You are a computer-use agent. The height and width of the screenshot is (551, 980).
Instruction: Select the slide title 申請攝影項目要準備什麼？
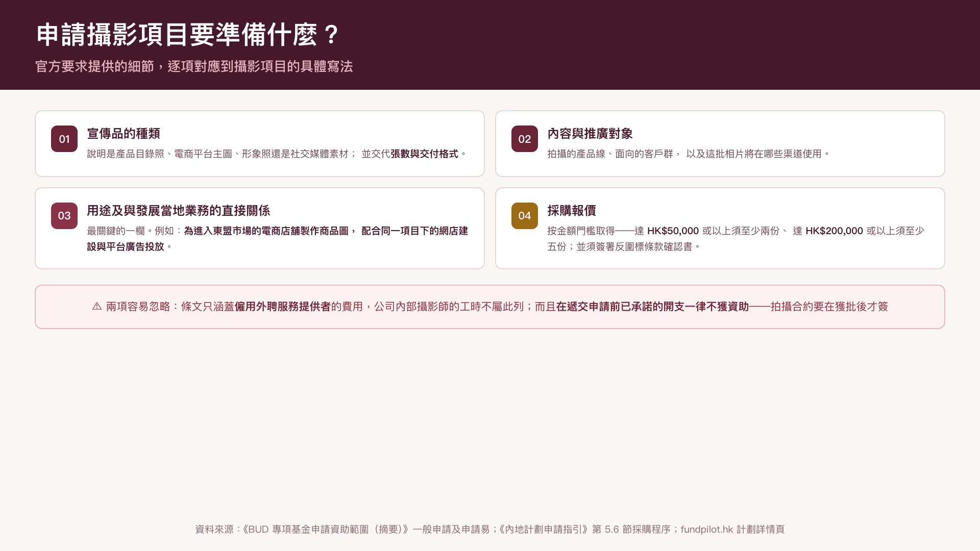point(189,35)
